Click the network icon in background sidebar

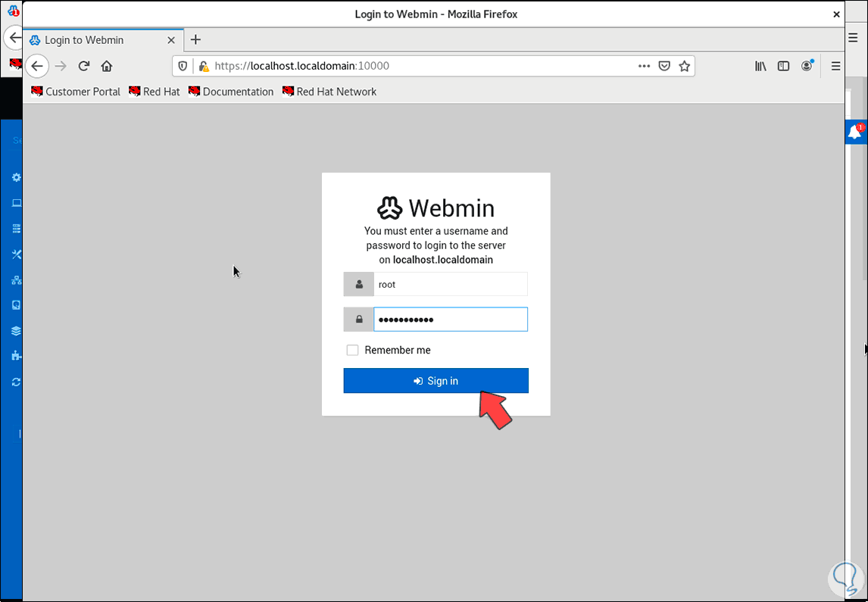coord(17,280)
